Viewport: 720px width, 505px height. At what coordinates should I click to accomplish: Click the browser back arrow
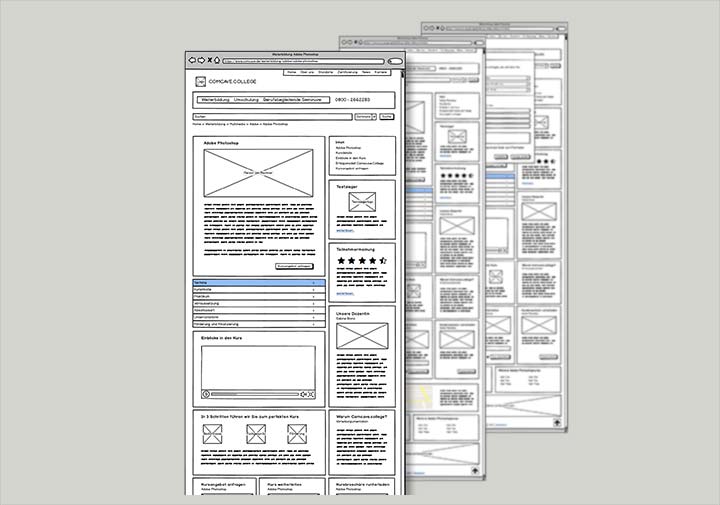pyautogui.click(x=190, y=60)
